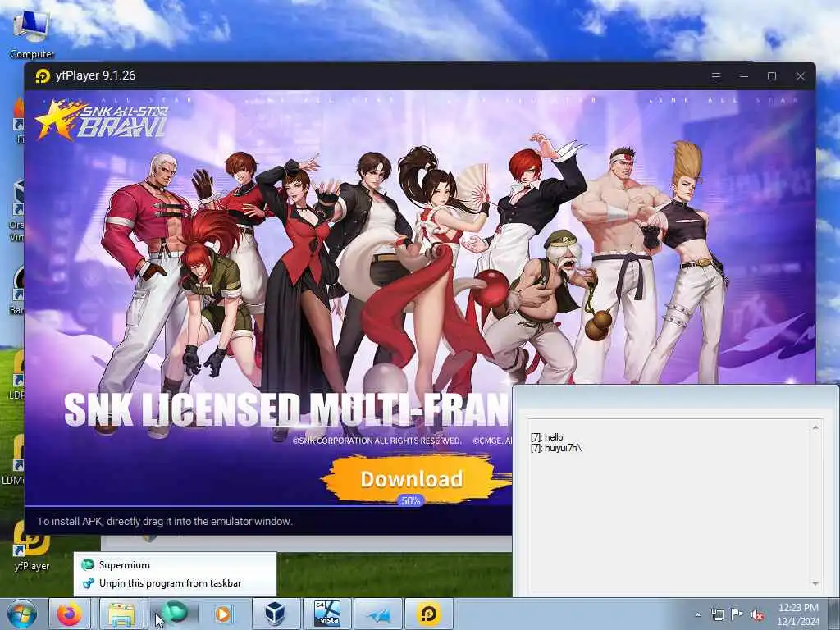The image size is (840, 630).
Task: Maximize the yfPlayer window
Action: click(772, 76)
